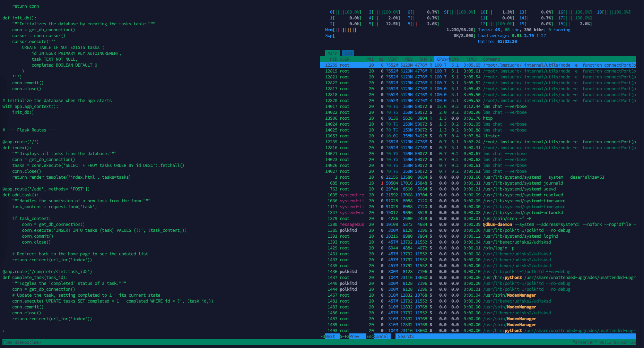The width and height of the screenshot is (644, 348).
Task: Click the Command column header
Action: point(491,59)
